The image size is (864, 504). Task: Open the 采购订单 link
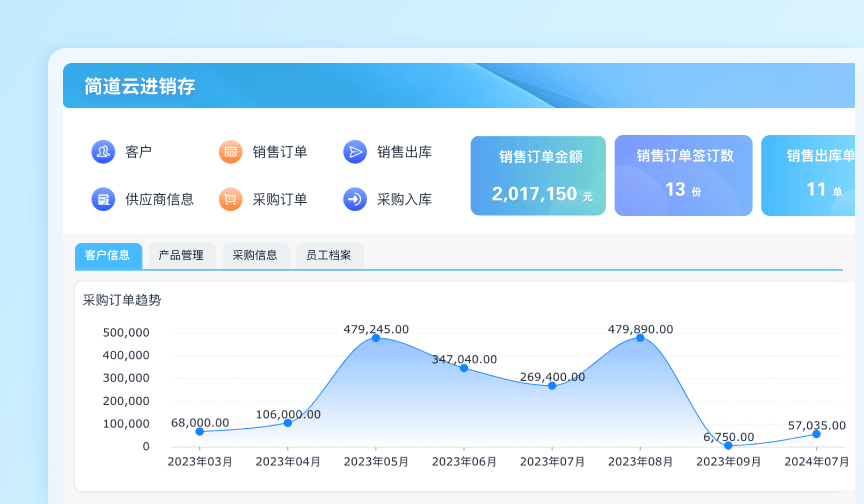click(280, 199)
